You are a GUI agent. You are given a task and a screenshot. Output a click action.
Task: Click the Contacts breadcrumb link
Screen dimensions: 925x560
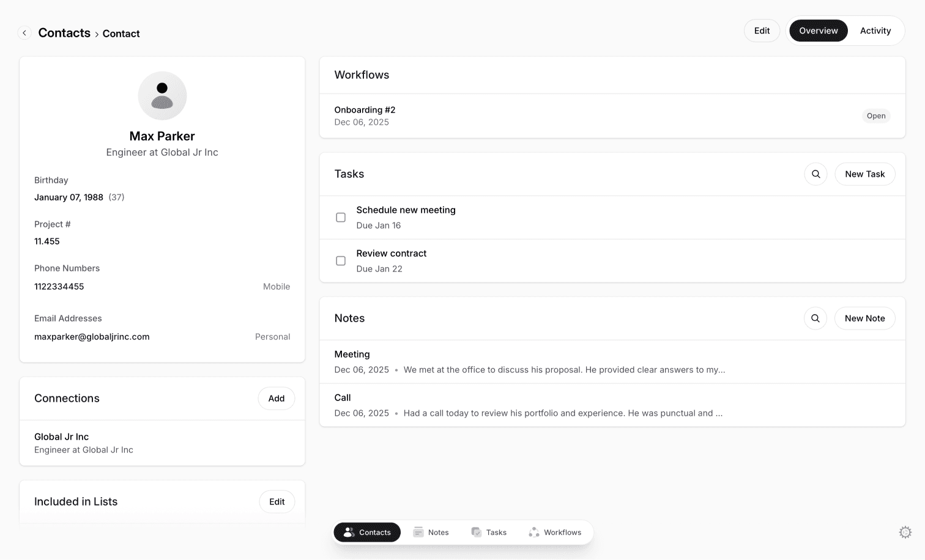tap(64, 32)
